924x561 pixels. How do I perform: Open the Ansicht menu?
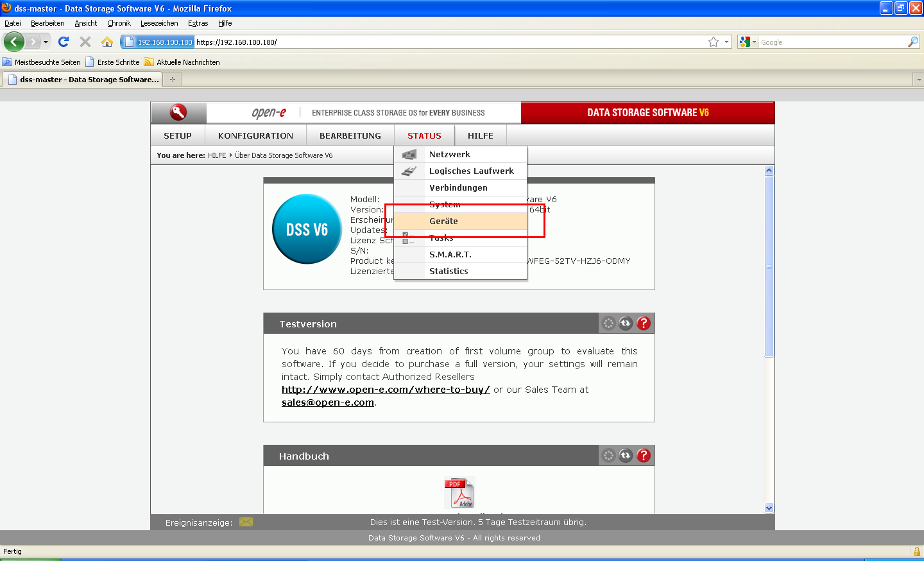click(85, 23)
